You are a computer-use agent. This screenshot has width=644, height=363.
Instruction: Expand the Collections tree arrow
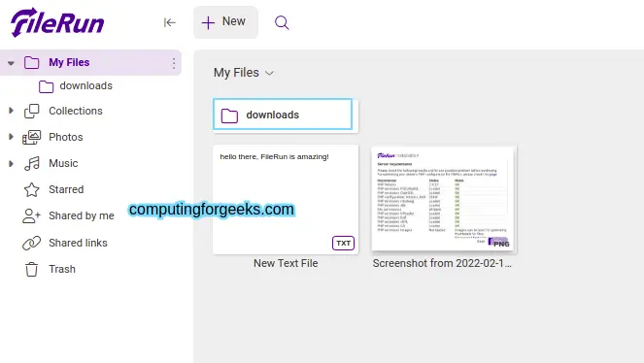coord(11,111)
